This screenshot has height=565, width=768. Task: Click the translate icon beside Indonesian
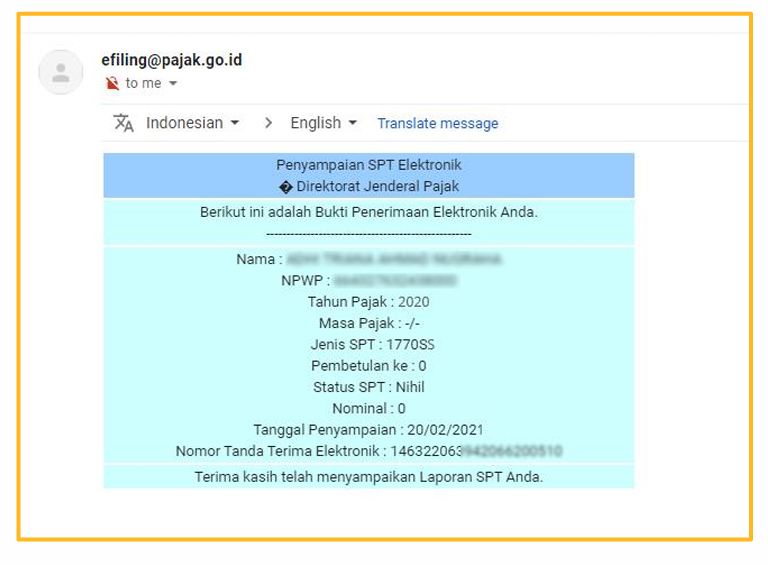point(124,123)
